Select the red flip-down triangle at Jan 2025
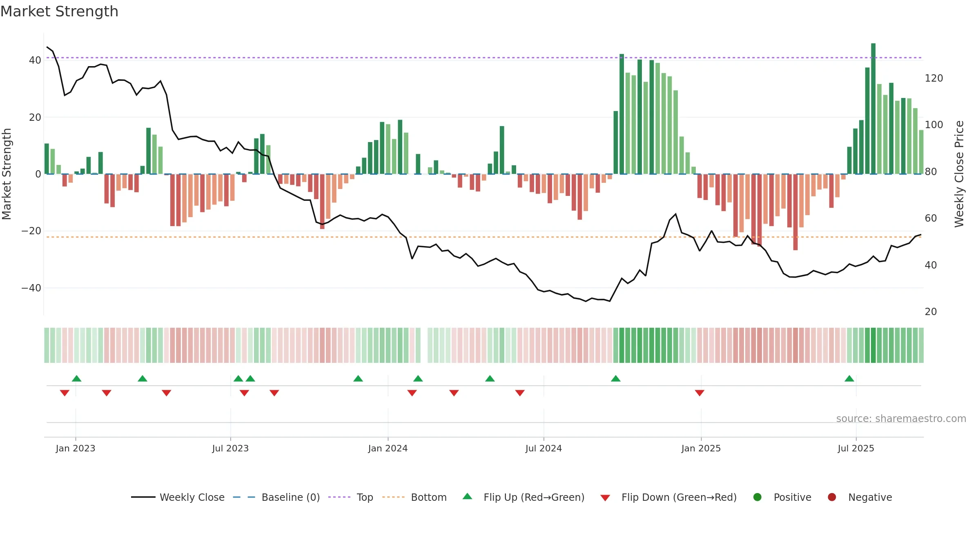Screen dimensions: 980x551 (699, 393)
